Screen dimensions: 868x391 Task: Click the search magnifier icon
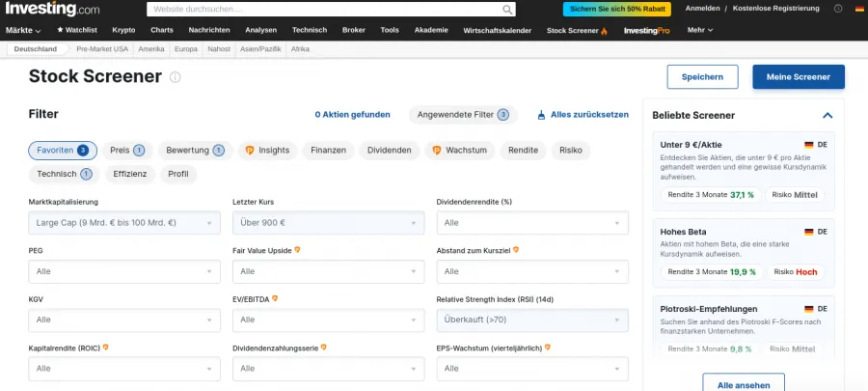[x=507, y=10]
